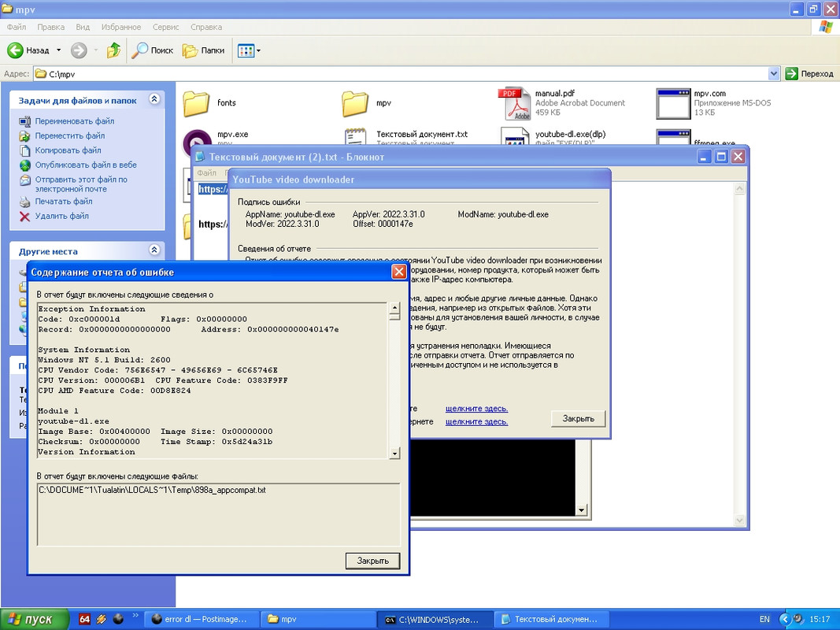This screenshot has width=840, height=630.
Task: Select the manual.pdf Acrobat icon
Action: point(514,103)
